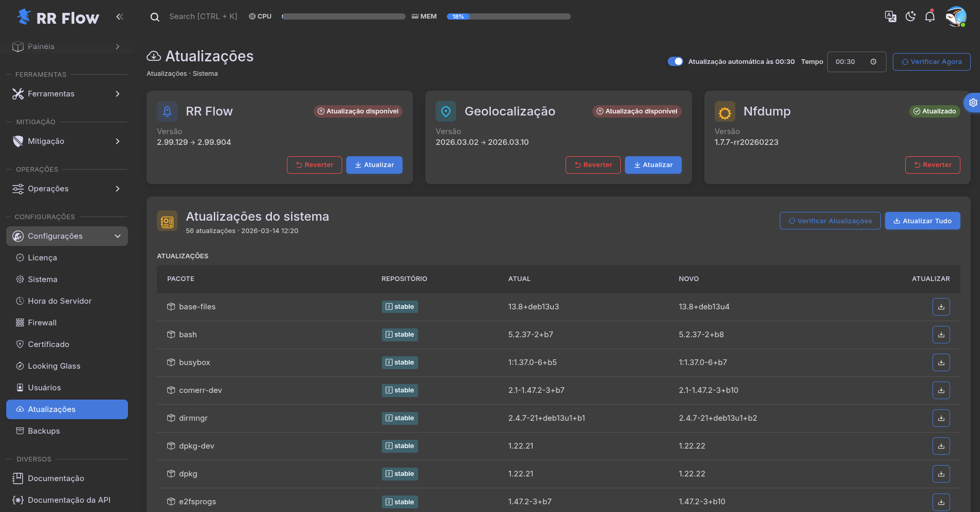
Task: Disable automatic update toggle switch
Action: point(675,61)
